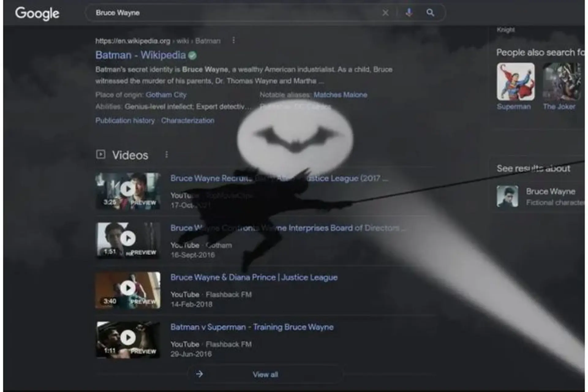Click the Videos section play-box icon
The height and width of the screenshot is (392, 588).
coord(101,154)
